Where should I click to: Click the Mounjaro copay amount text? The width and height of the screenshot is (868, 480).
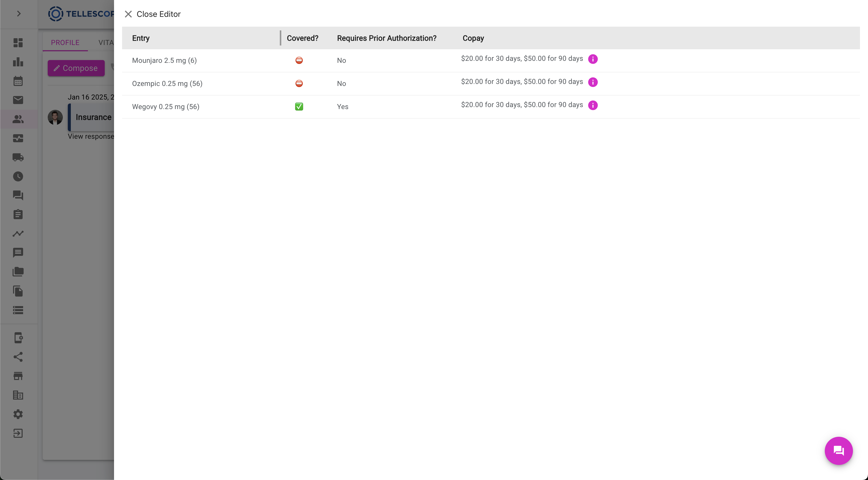coord(522,59)
